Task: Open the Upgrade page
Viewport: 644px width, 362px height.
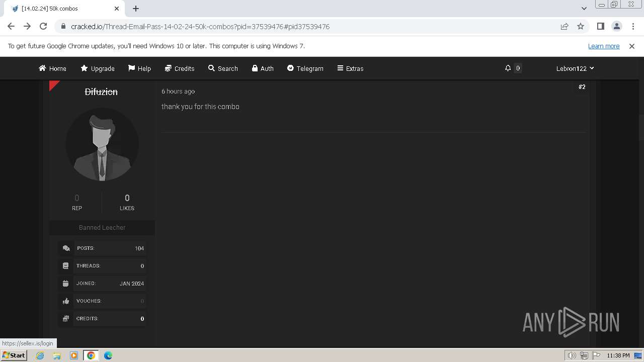Action: (x=98, y=68)
